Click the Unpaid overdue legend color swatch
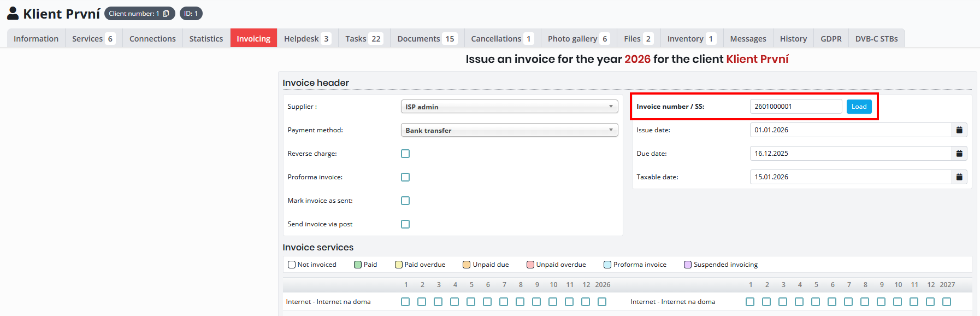 pyautogui.click(x=530, y=265)
